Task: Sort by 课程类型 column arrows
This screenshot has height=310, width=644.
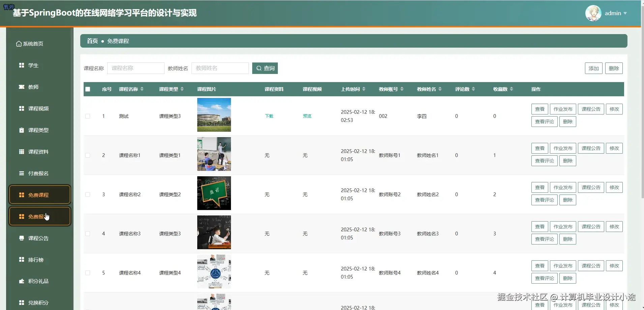Action: (182, 89)
